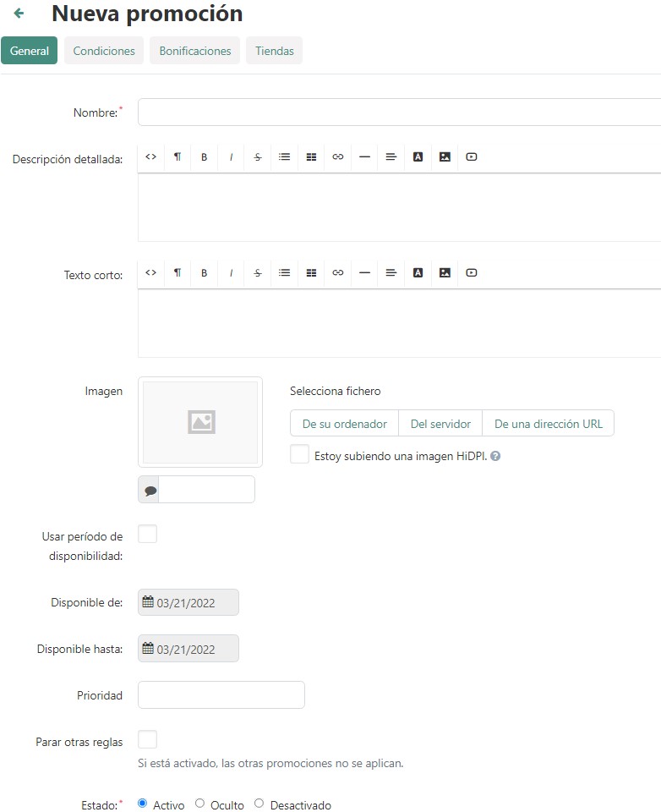Click inside the Nombre input field
The width and height of the screenshot is (661, 812).
(x=399, y=112)
